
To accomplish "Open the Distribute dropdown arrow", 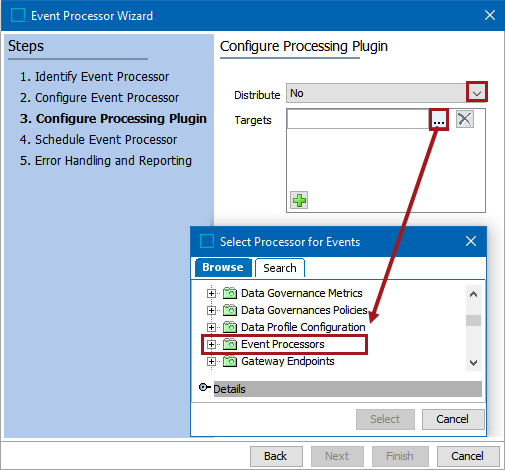I will pos(477,93).
